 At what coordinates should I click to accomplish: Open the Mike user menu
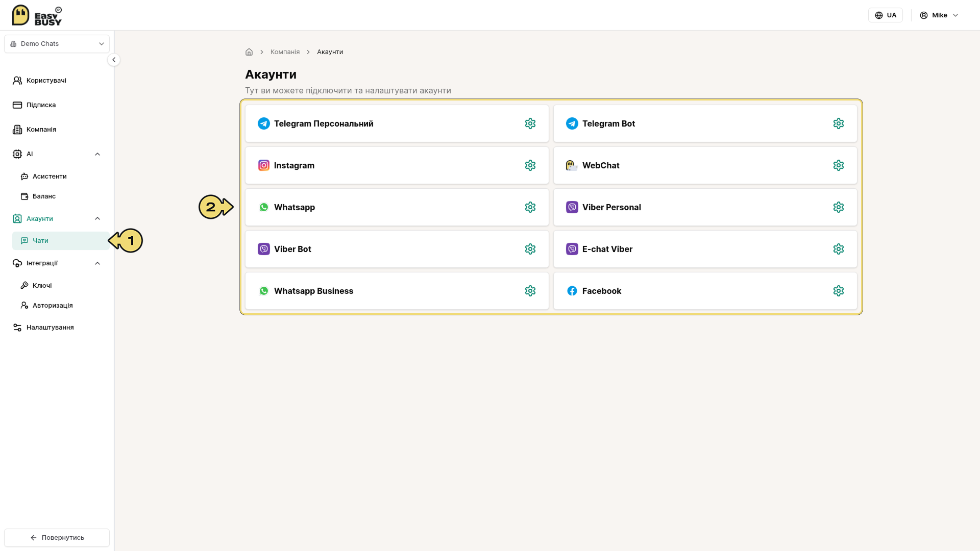click(x=939, y=15)
